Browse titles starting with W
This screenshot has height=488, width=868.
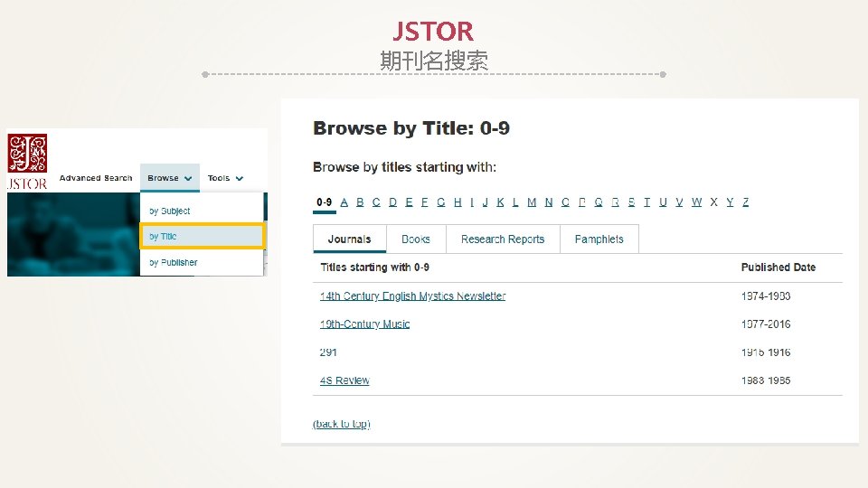(696, 202)
